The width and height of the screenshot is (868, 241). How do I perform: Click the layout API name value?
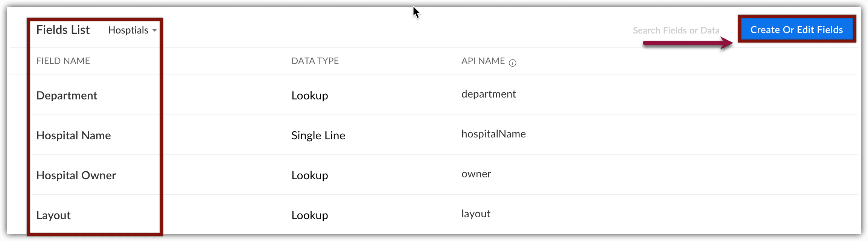click(x=476, y=214)
